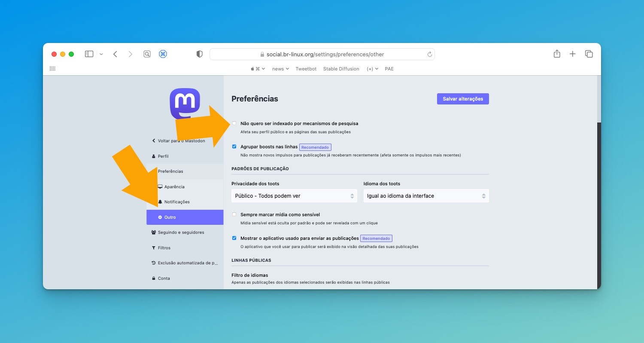Viewport: 644px width, 343px height.
Task: Open Seguindo e seguidores via its people icon
Action: coord(153,232)
